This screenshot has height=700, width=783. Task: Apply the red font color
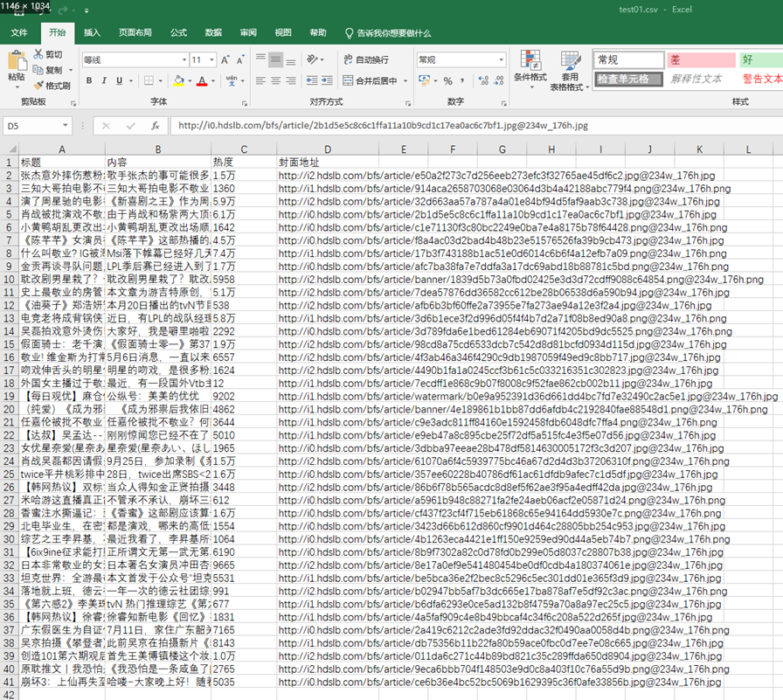202,80
